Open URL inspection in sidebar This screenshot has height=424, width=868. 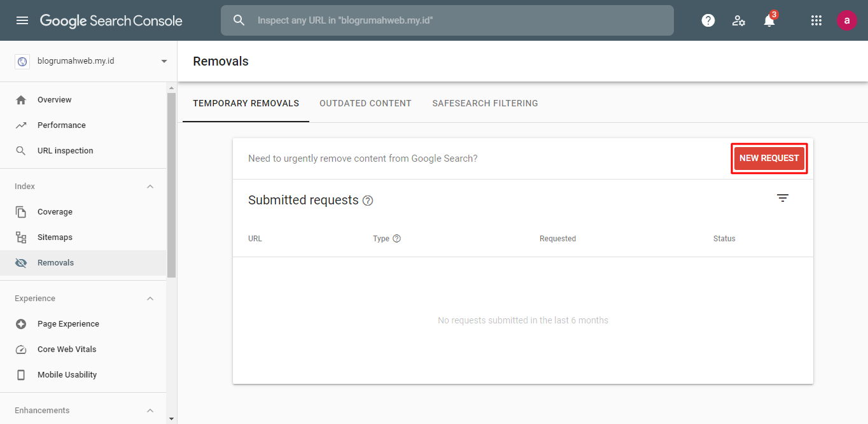(x=83, y=151)
